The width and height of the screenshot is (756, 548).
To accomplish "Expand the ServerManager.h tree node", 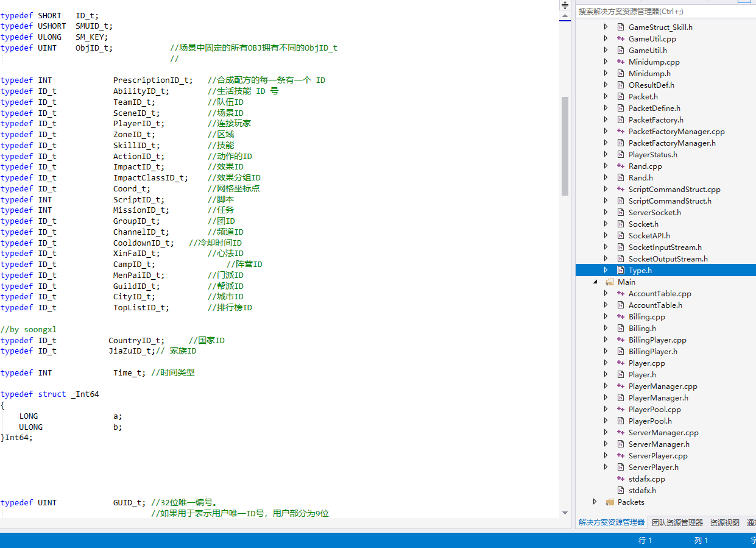I will [x=606, y=444].
